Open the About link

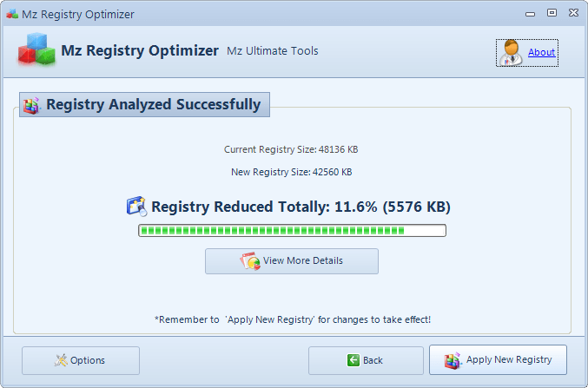pos(541,52)
